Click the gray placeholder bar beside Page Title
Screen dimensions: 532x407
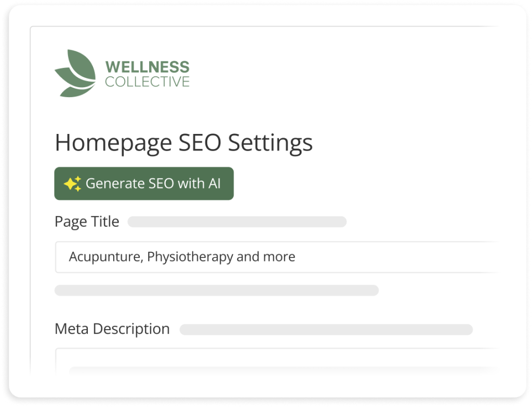(x=236, y=222)
